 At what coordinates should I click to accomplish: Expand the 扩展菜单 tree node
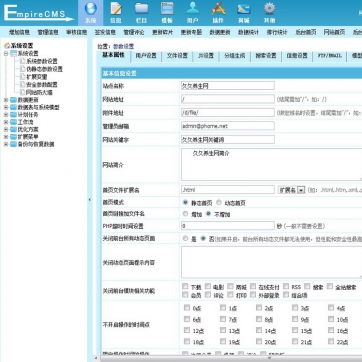(6, 137)
